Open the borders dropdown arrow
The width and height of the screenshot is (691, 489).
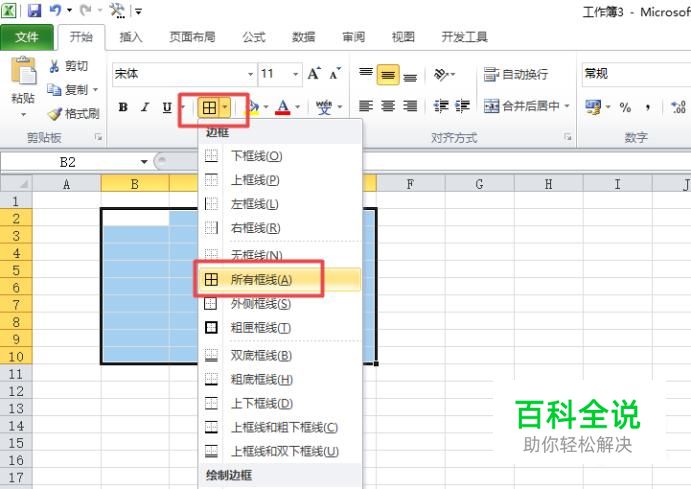225,107
